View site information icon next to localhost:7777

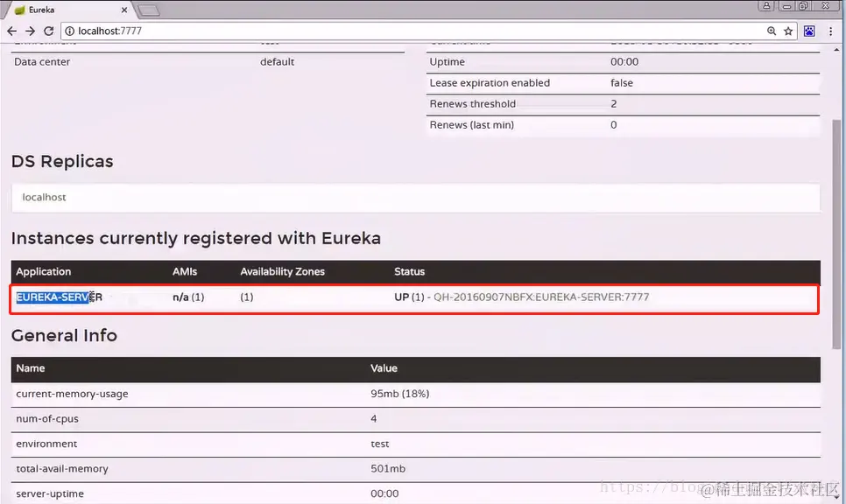coord(69,31)
